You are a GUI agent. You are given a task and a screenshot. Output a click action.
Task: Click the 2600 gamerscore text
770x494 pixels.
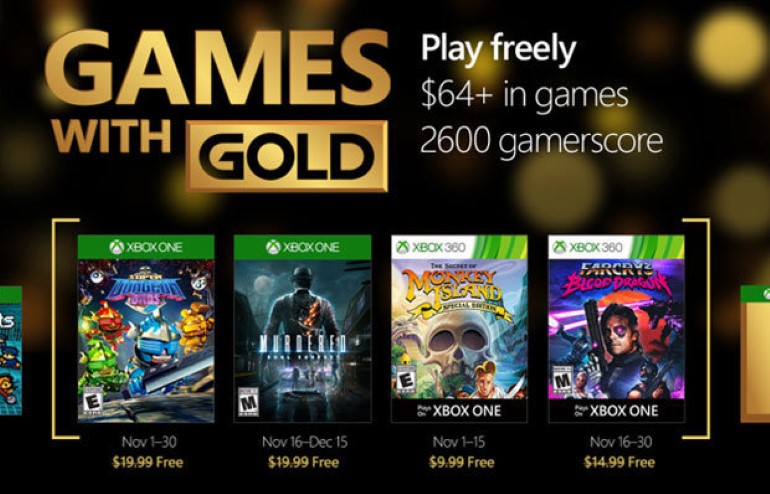click(x=541, y=140)
